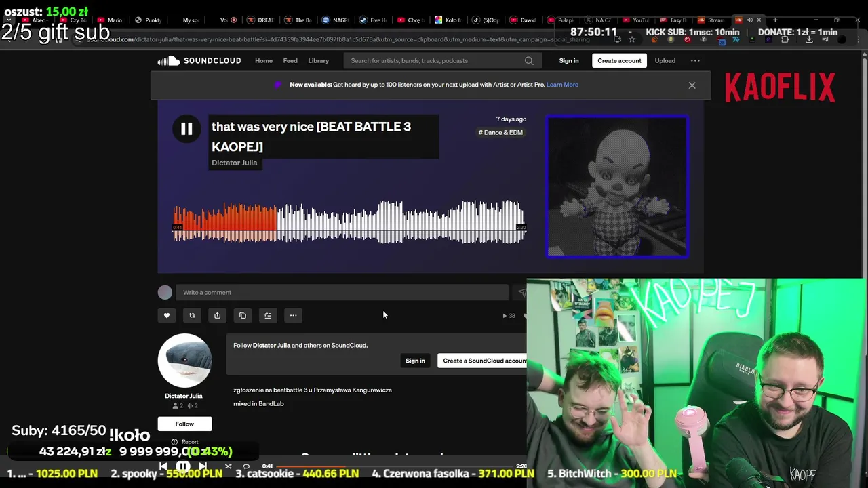Dismiss the Artist Pro announcement banner

692,85
